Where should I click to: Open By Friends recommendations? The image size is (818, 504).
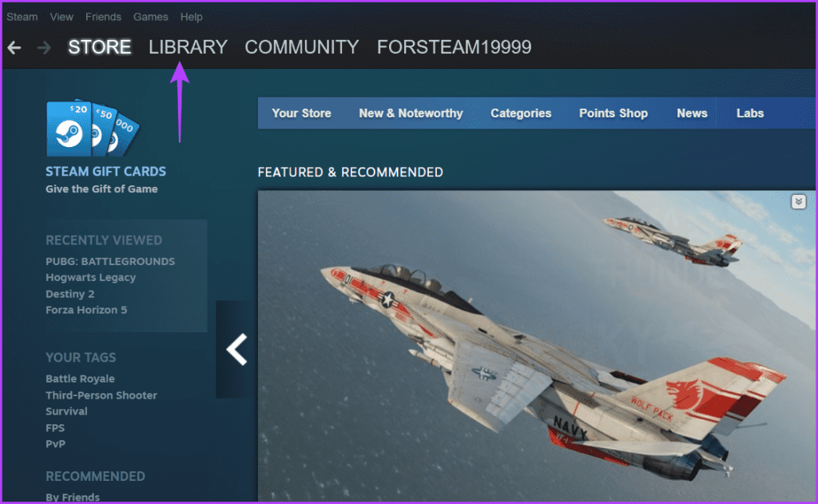(x=73, y=498)
